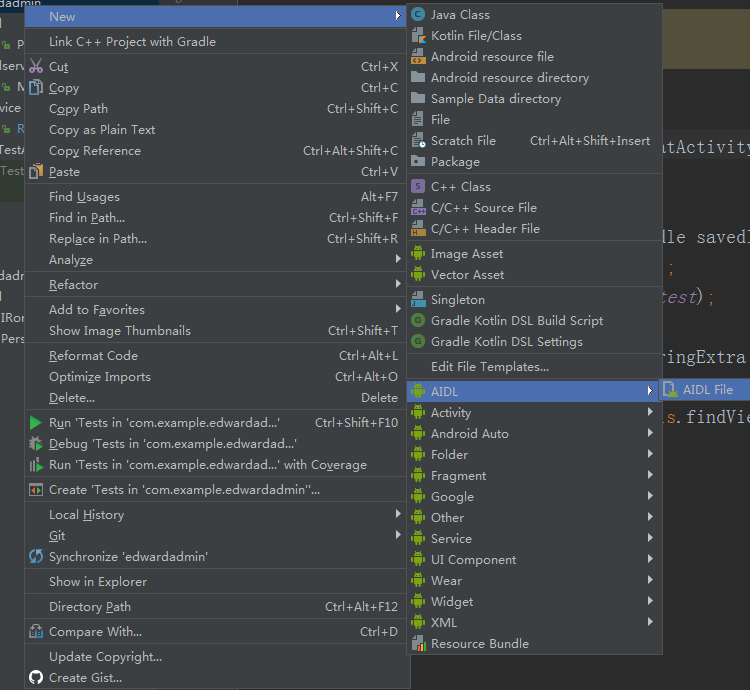Screen dimensions: 750x690
Task: Choose Update Copyright…
Action: coord(215,657)
